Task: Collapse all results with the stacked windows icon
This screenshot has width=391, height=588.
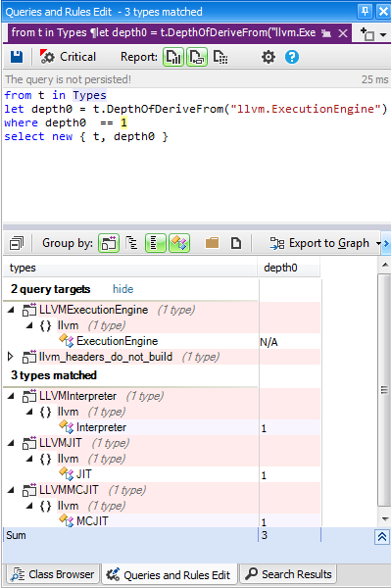Action: click(x=16, y=243)
